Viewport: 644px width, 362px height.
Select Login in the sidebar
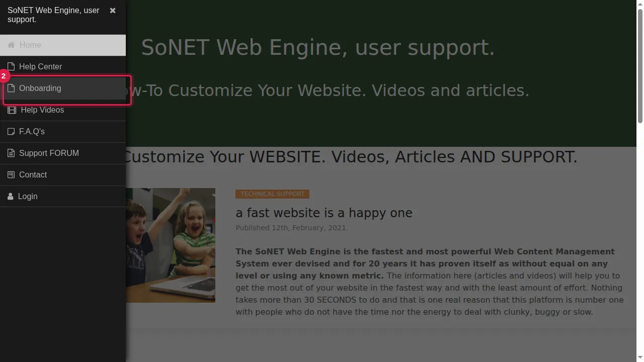(63, 196)
